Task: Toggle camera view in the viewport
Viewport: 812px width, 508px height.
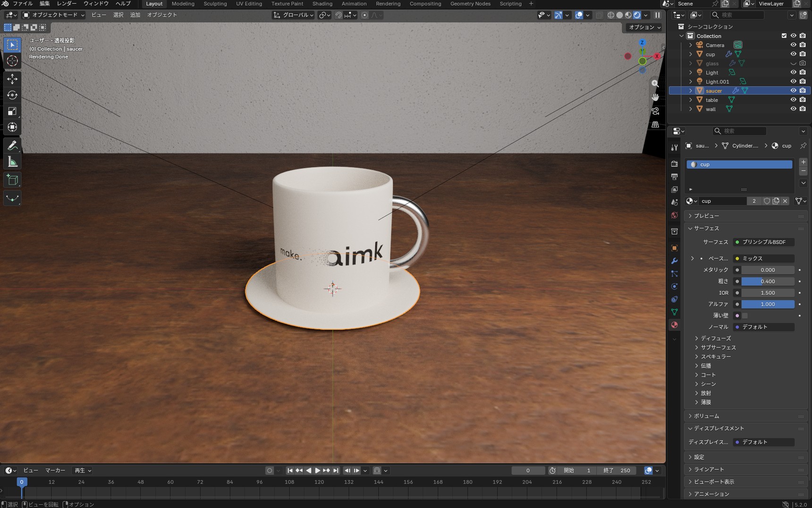Action: (655, 111)
